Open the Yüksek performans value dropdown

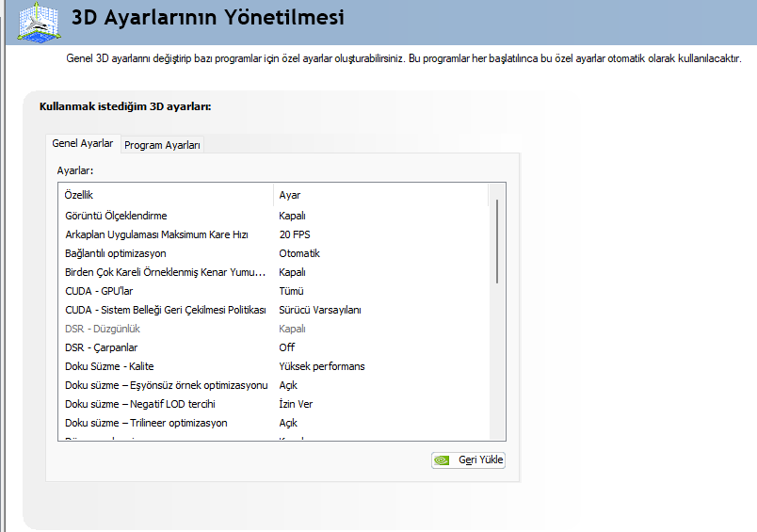click(321, 366)
